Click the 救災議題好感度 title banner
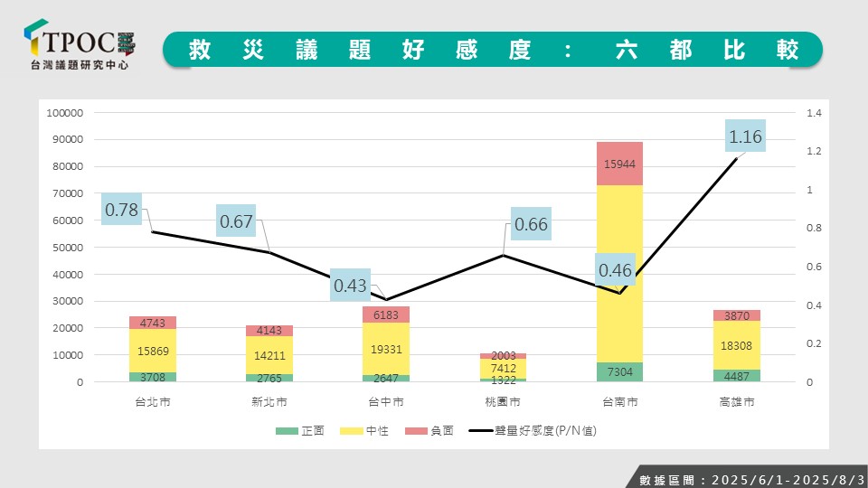Screen dimensions: 868x488 click(x=493, y=49)
